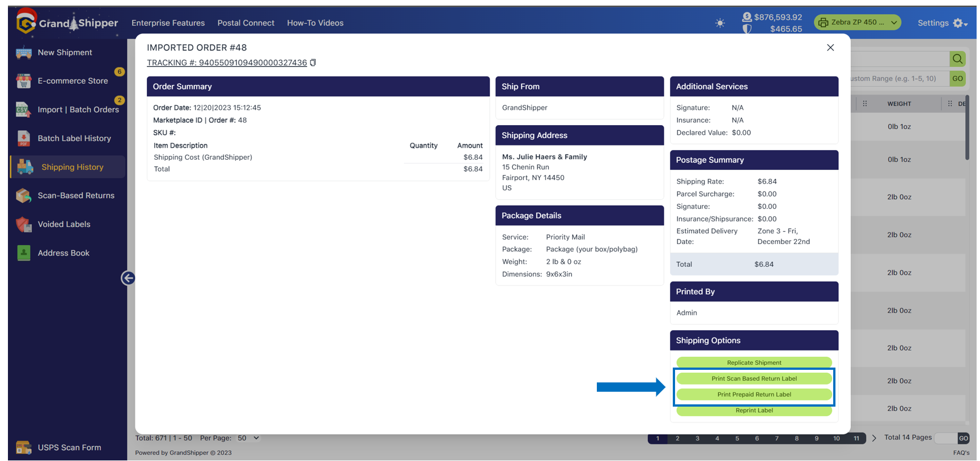The width and height of the screenshot is (980, 461).
Task: Collapse sidebar with the left arrow circle
Action: tap(128, 278)
